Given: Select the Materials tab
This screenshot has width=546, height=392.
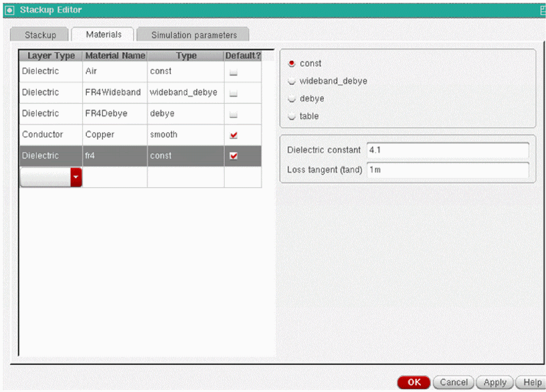Looking at the screenshot, I should click(103, 34).
